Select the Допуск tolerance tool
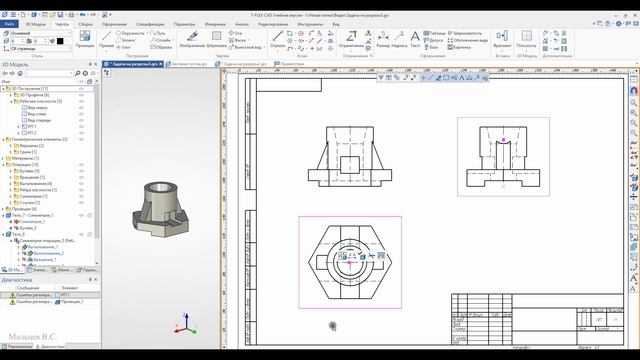This screenshot has width=640, height=360. tap(433, 40)
